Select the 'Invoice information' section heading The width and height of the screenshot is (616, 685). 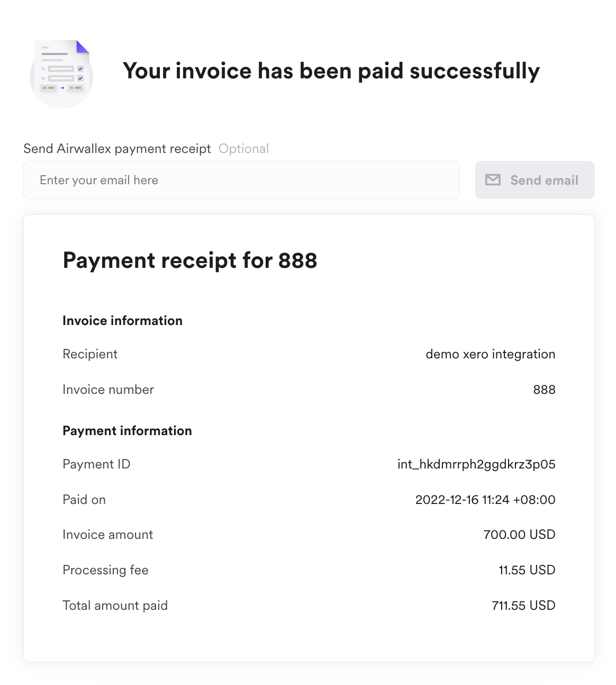pos(122,321)
